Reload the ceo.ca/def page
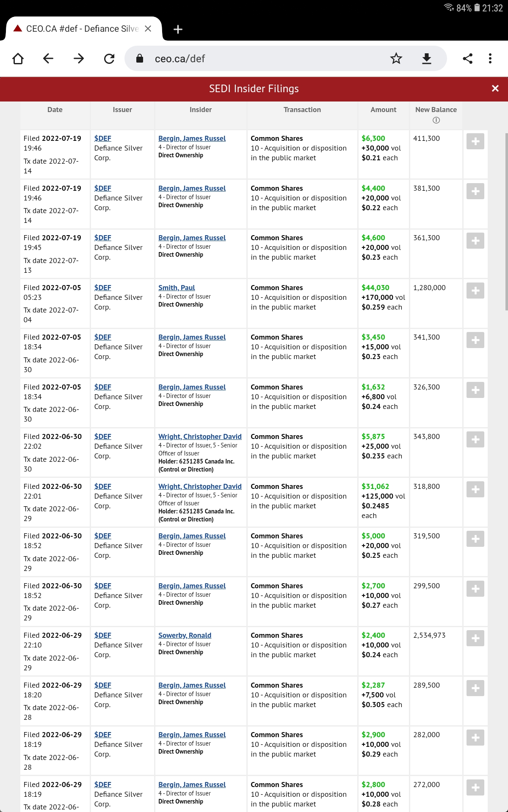 109,58
